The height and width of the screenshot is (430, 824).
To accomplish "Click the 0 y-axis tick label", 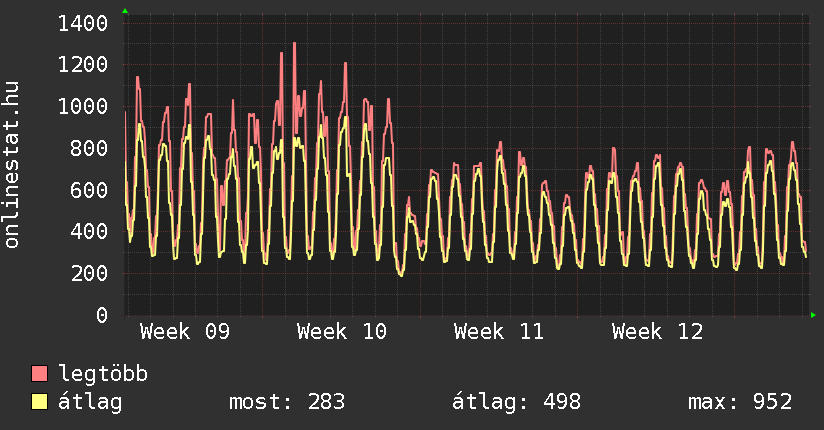I will [102, 316].
